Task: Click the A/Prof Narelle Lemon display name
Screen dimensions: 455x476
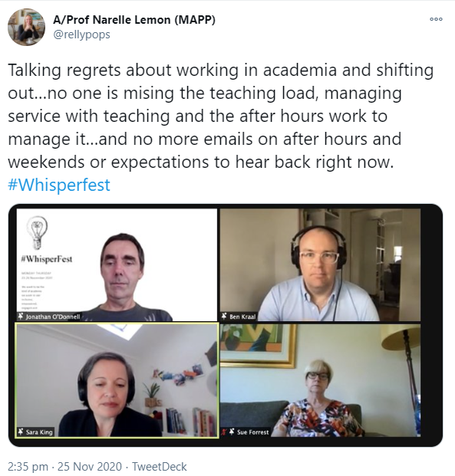Action: [x=134, y=20]
